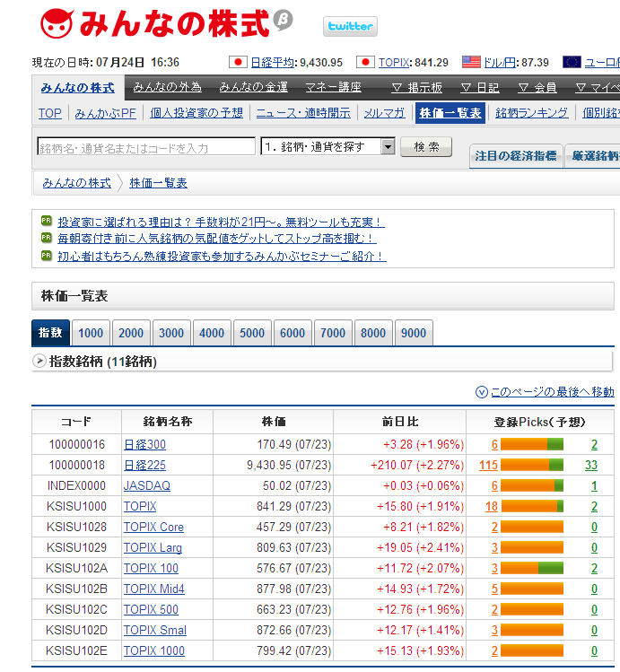This screenshot has width=620, height=672.
Task: Open the 注目の経済指標 tab
Action: point(516,155)
